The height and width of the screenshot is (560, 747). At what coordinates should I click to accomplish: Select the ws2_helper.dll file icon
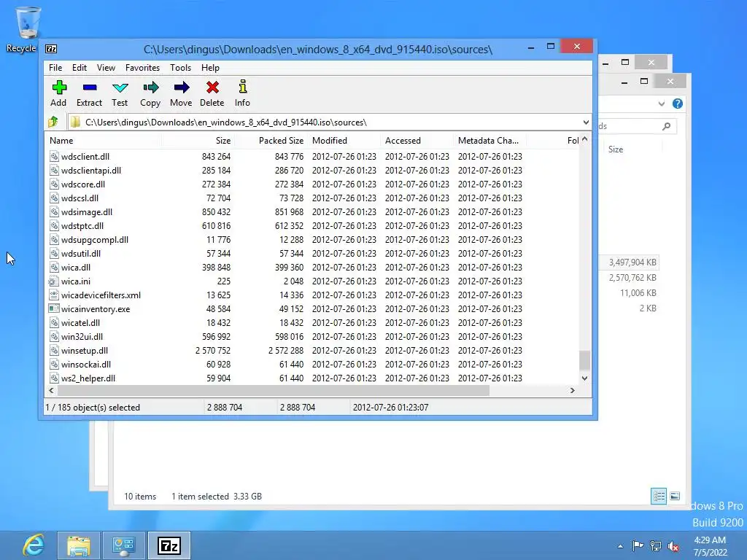(54, 378)
